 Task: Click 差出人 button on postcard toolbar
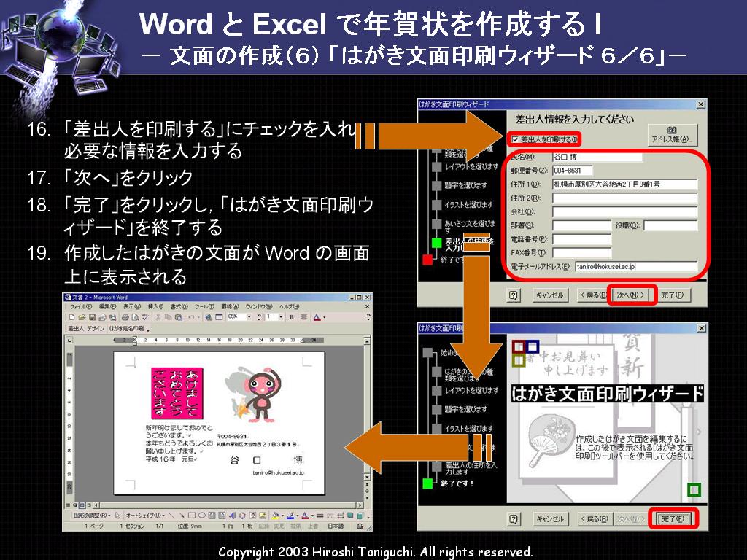(x=76, y=329)
